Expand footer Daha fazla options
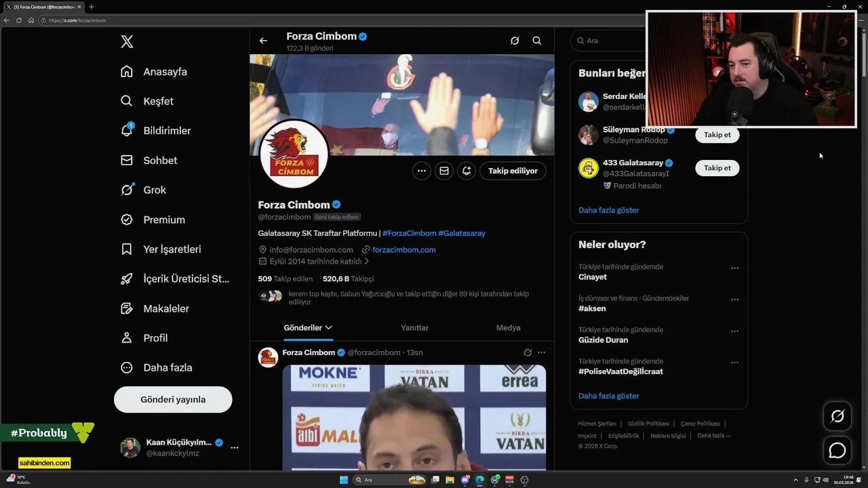This screenshot has width=868, height=488. point(714,436)
